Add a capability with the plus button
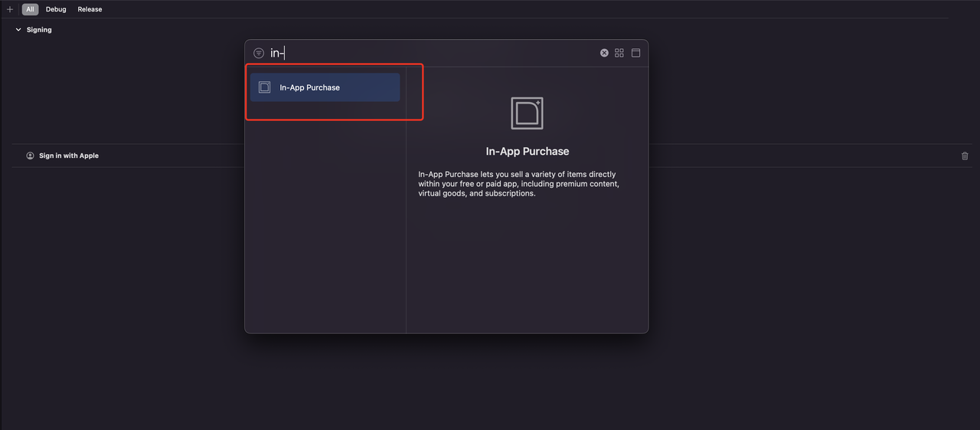Image resolution: width=980 pixels, height=430 pixels. coord(10,9)
